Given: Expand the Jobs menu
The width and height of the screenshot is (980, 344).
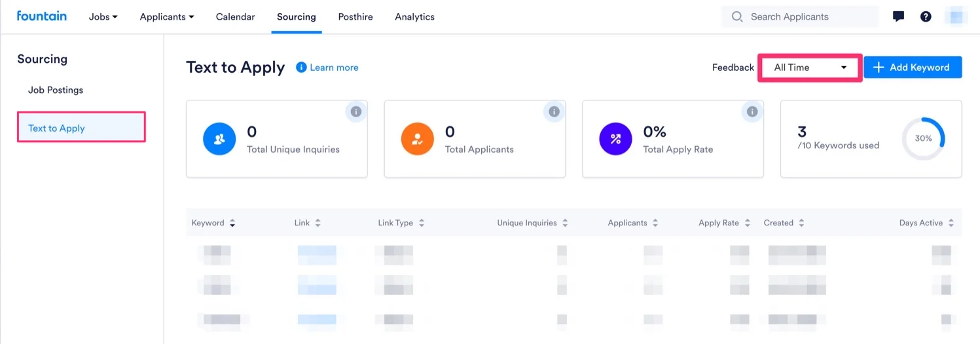Looking at the screenshot, I should (x=103, y=17).
